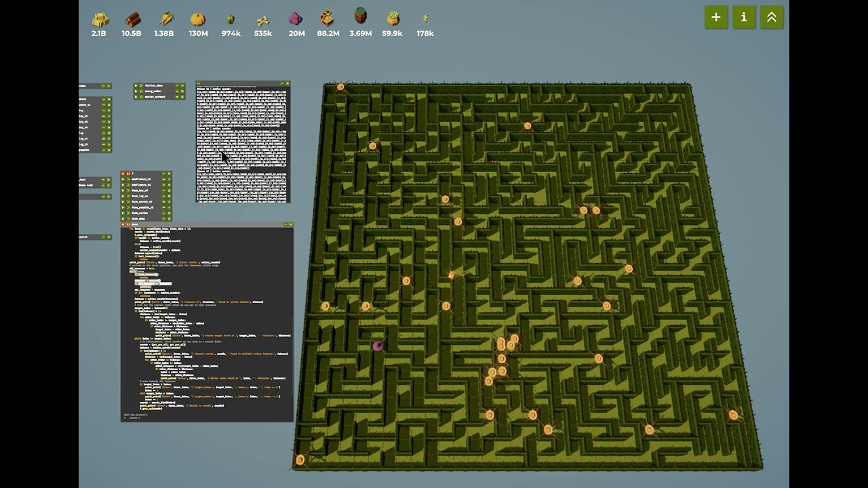Click the water barrel resource icon
868x488 pixels.
point(361,16)
